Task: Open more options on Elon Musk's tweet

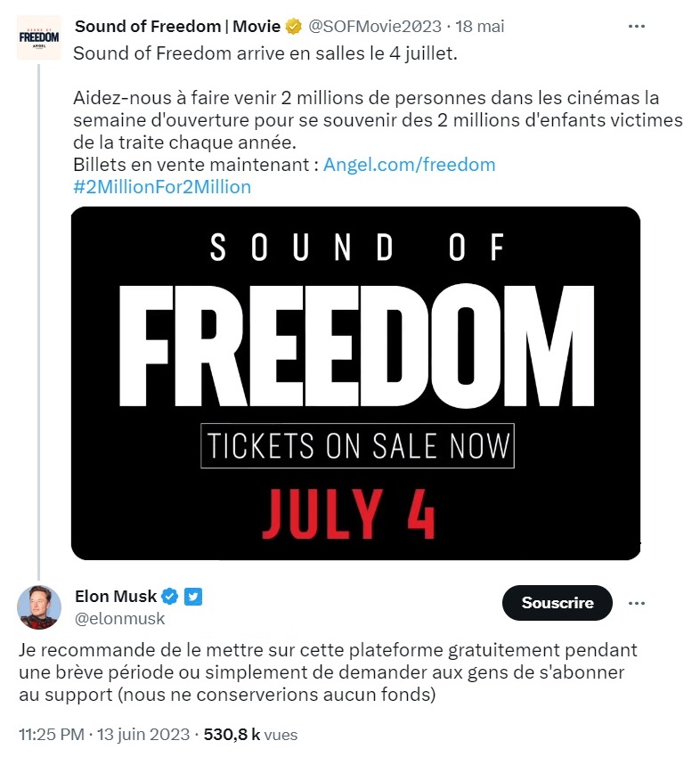Action: (x=636, y=603)
